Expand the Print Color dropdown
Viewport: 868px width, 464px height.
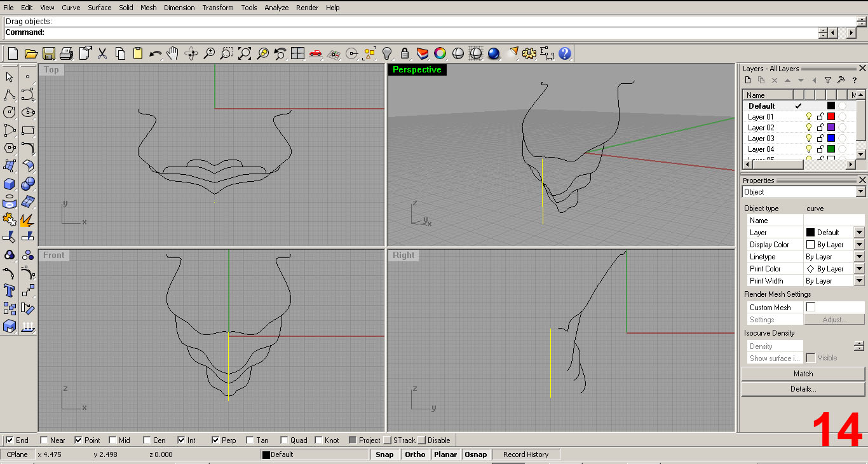click(x=859, y=269)
